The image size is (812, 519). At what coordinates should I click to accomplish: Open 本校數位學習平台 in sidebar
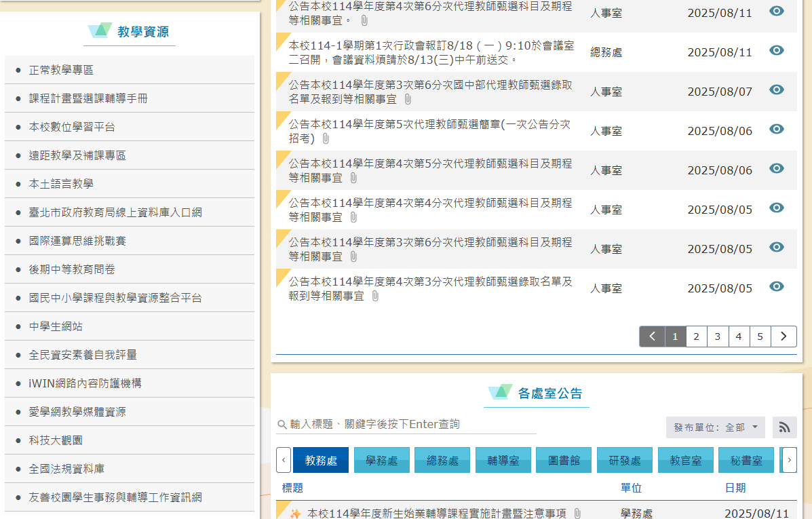point(72,127)
